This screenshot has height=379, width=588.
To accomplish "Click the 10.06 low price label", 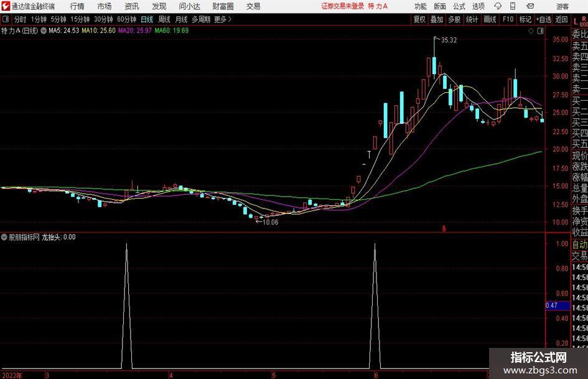I will tap(271, 222).
